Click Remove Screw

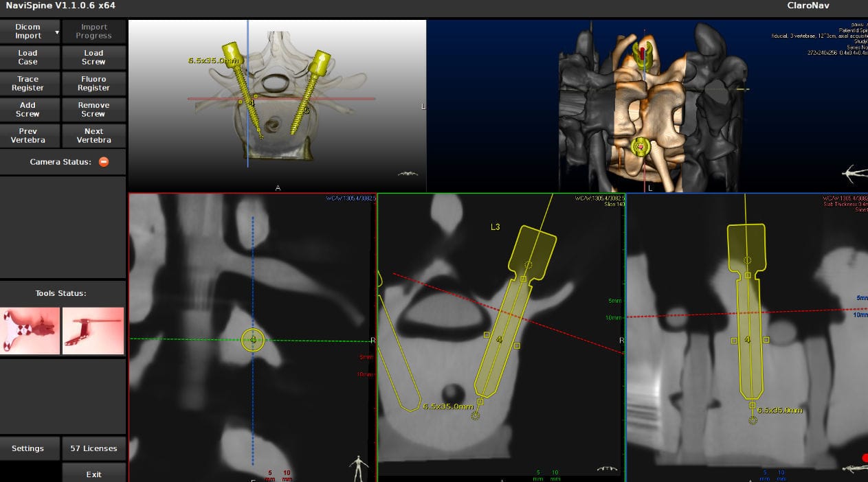tap(93, 109)
